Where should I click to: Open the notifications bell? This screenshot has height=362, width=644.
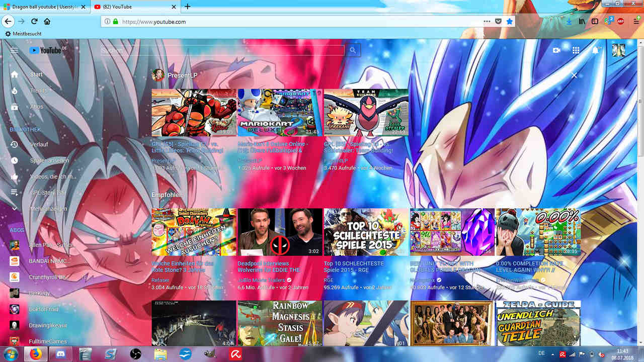(596, 50)
